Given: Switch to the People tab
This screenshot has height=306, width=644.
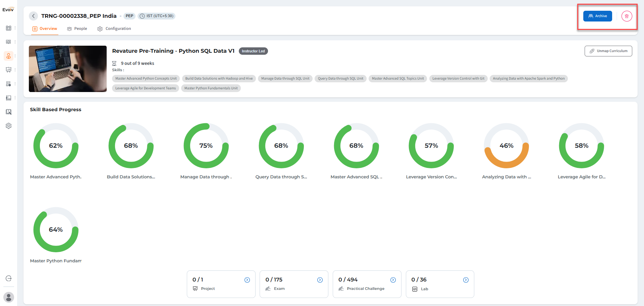Looking at the screenshot, I should click(x=77, y=29).
